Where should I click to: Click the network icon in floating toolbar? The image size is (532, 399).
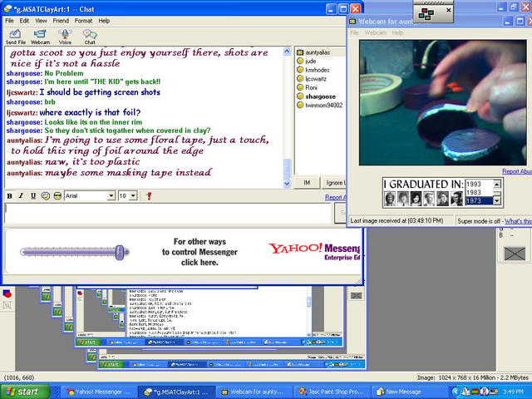(x=426, y=14)
